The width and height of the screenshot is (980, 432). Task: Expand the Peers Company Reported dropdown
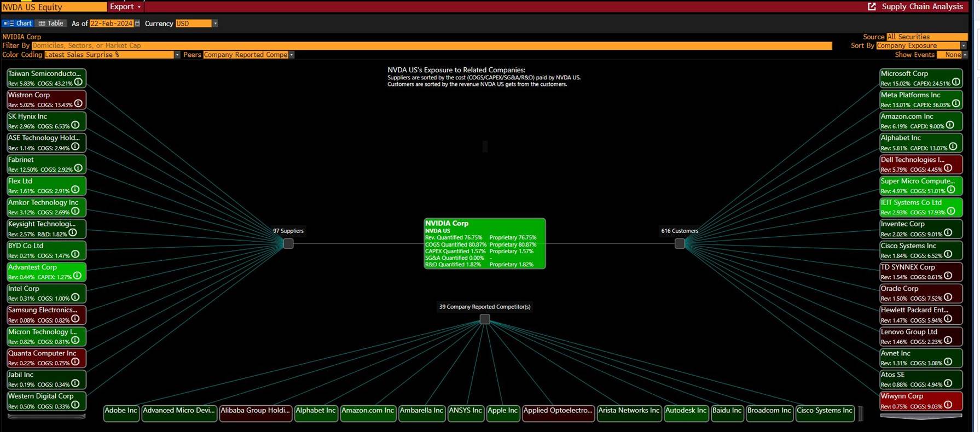[292, 55]
